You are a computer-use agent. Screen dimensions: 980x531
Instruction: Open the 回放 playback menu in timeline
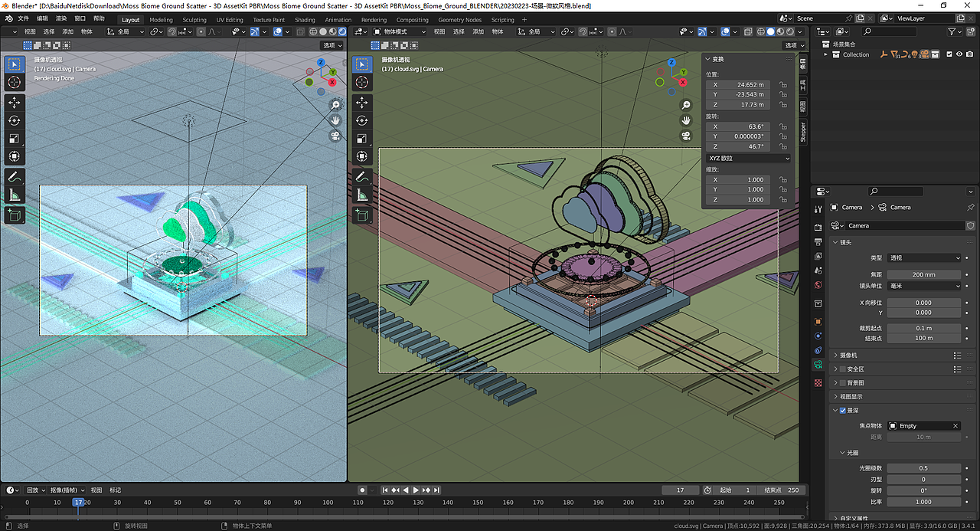tap(35, 490)
